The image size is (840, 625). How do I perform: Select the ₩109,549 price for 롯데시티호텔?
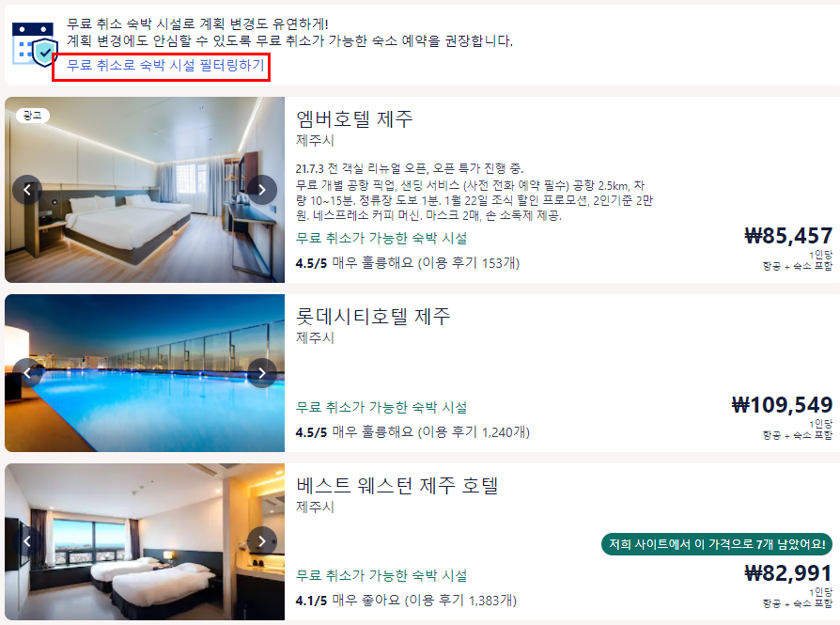click(782, 405)
